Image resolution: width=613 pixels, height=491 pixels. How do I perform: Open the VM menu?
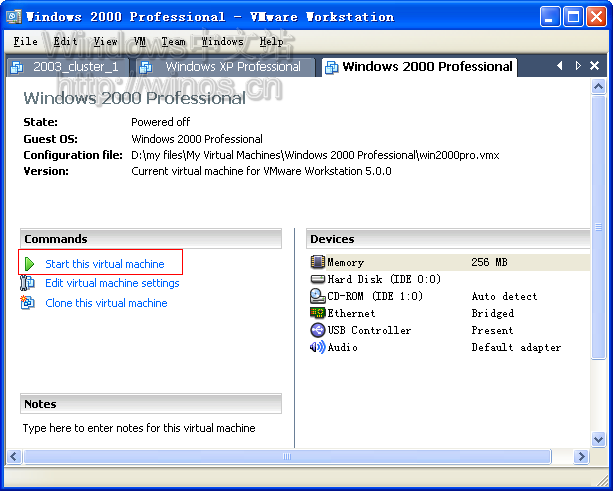click(140, 41)
